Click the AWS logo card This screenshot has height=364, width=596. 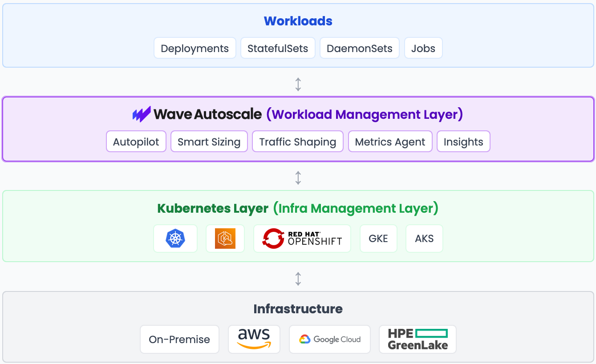[x=254, y=339]
